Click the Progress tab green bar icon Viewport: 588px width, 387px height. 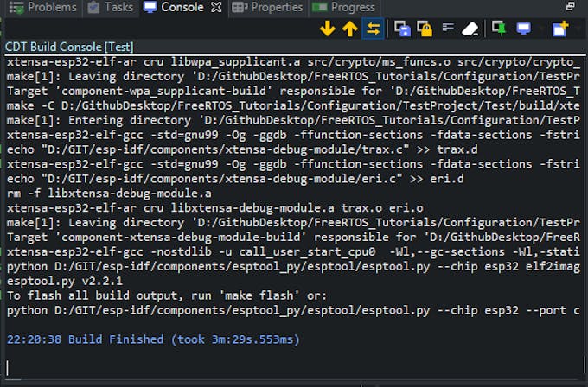click(x=319, y=7)
